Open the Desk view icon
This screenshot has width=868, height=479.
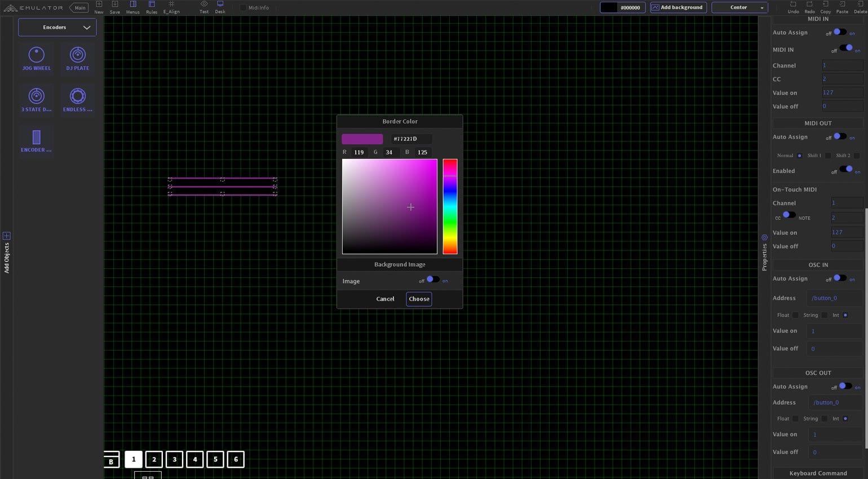pos(220,5)
